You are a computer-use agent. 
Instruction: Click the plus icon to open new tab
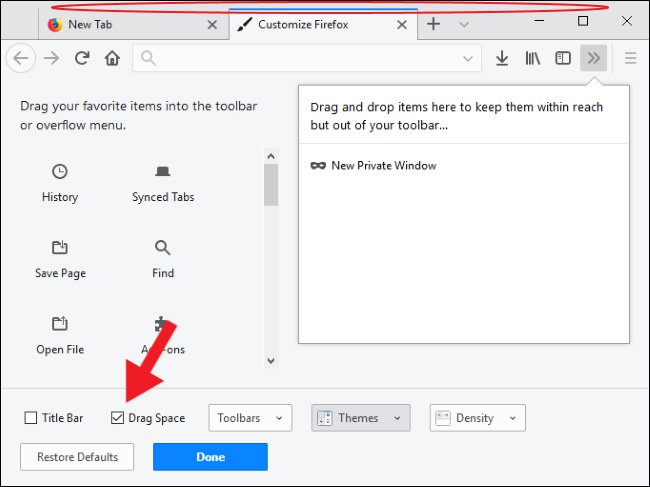[x=433, y=24]
